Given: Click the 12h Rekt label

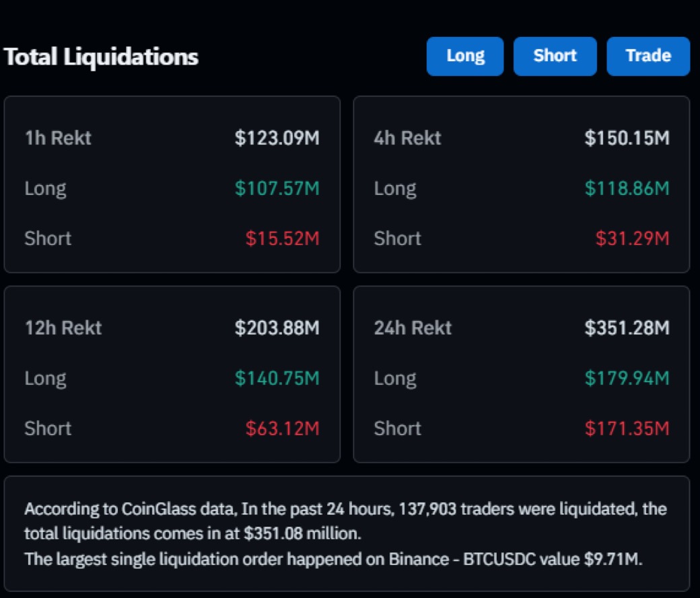Looking at the screenshot, I should pos(63,328).
